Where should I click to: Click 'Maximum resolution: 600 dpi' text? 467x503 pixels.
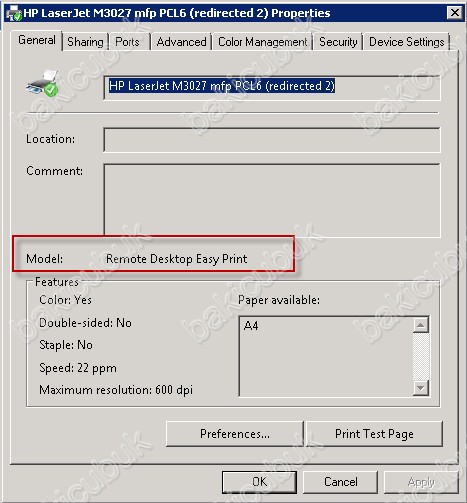point(116,390)
